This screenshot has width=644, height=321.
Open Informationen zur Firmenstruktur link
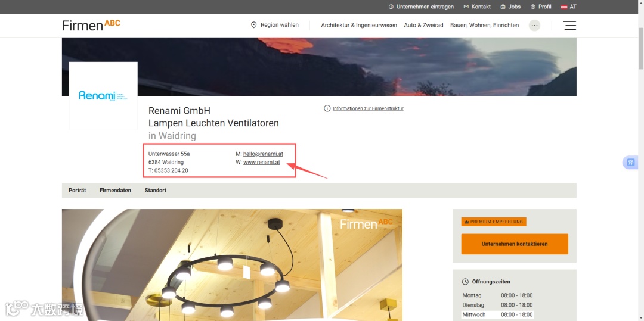[368, 108]
